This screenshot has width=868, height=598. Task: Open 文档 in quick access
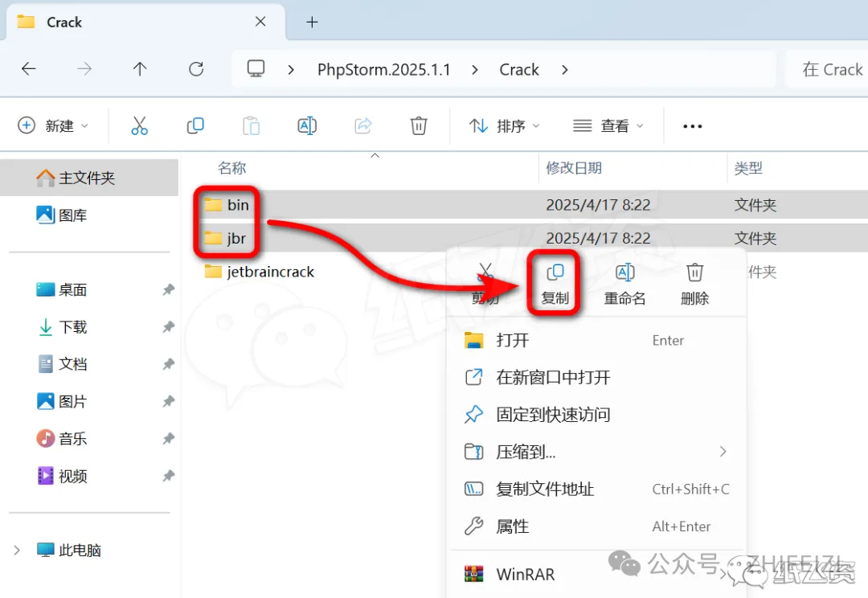(72, 364)
